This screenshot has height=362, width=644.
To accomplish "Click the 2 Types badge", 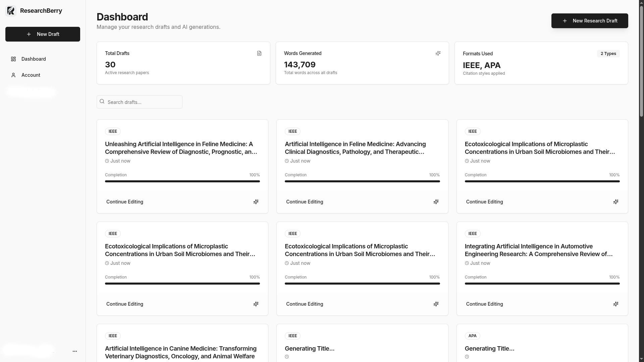I will coord(608,54).
